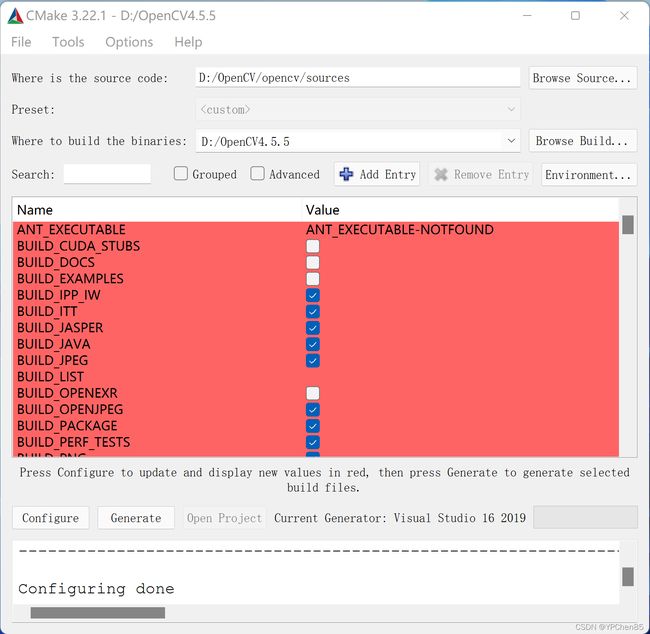Screen dimensions: 650x634
Task: Click the Configure button
Action: tap(51, 517)
